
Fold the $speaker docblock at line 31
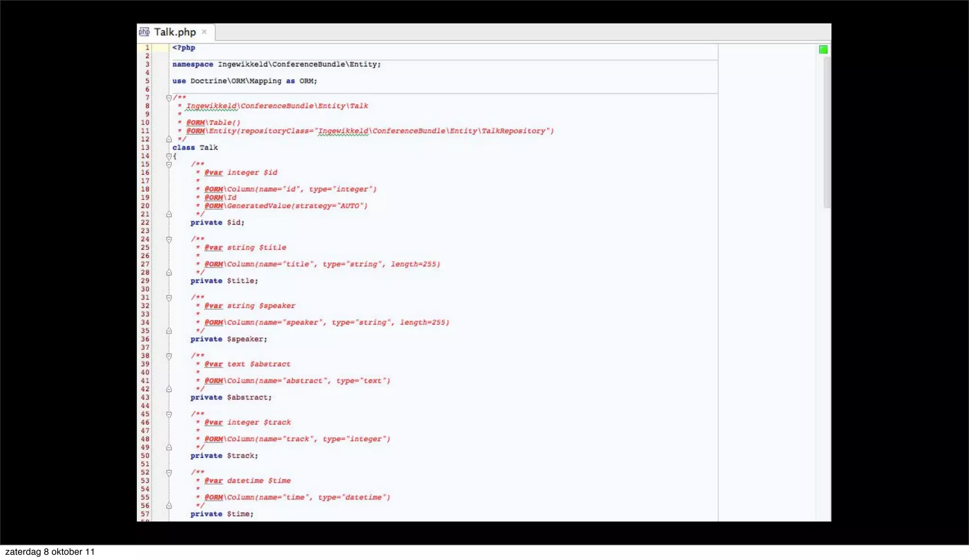point(169,297)
